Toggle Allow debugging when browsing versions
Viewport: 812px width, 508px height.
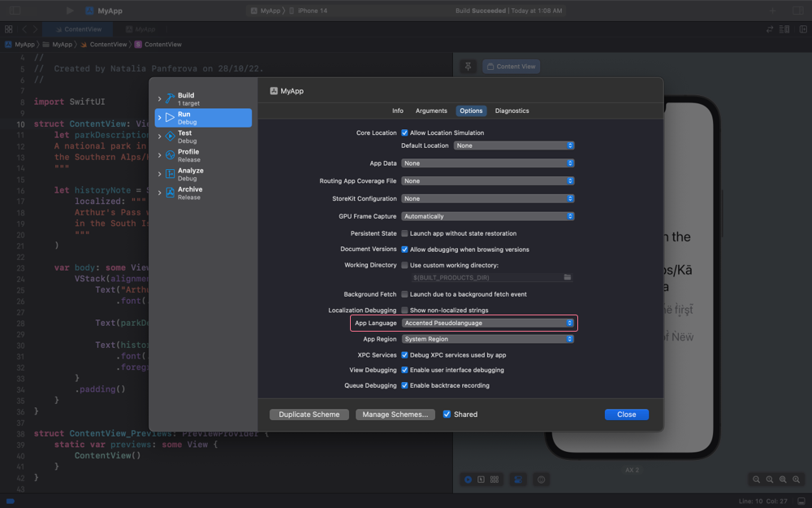(404, 250)
